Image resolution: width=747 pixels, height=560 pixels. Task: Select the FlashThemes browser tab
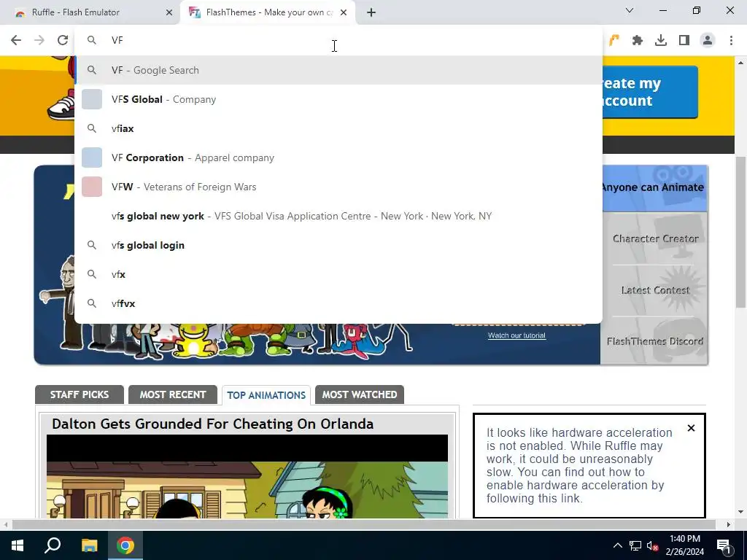267,12
